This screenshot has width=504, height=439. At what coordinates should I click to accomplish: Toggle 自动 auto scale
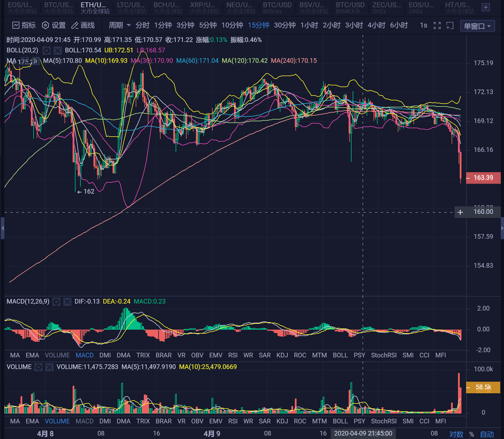pos(487,434)
